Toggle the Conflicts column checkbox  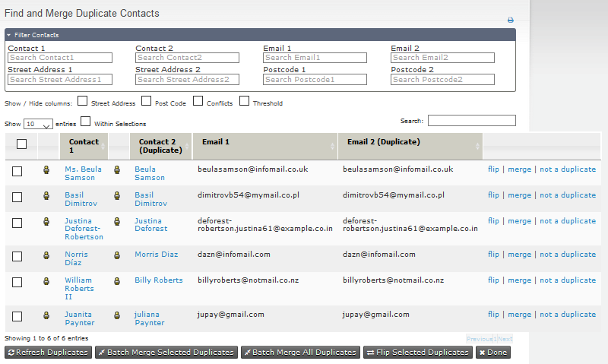[198, 102]
